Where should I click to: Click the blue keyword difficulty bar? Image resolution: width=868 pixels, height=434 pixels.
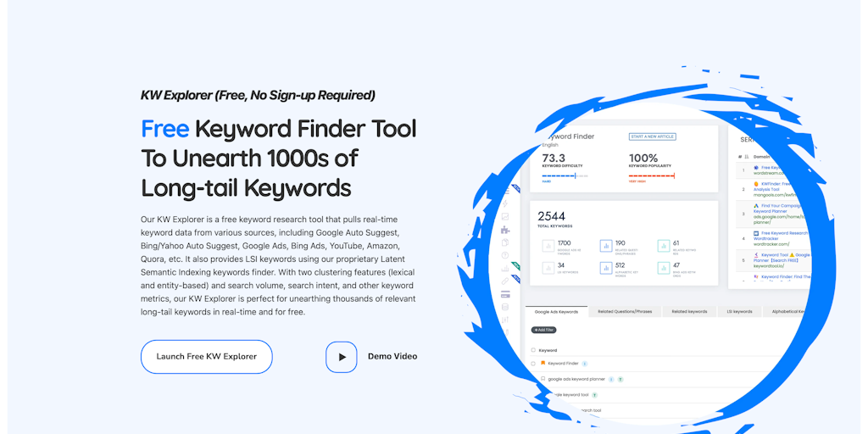coord(559,175)
